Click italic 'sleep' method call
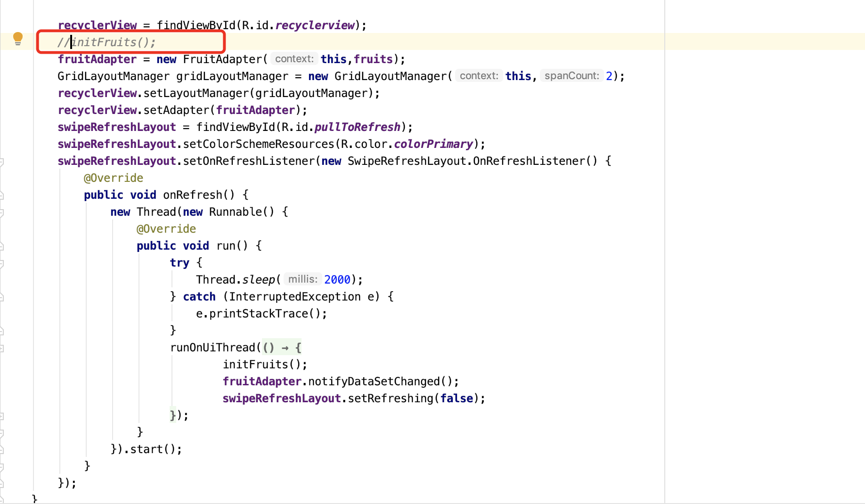 coord(259,280)
